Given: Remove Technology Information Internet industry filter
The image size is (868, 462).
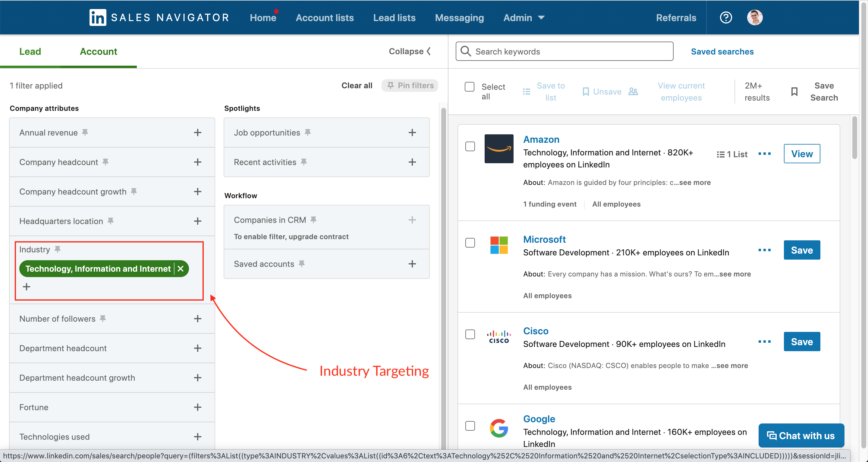Looking at the screenshot, I should pos(181,269).
